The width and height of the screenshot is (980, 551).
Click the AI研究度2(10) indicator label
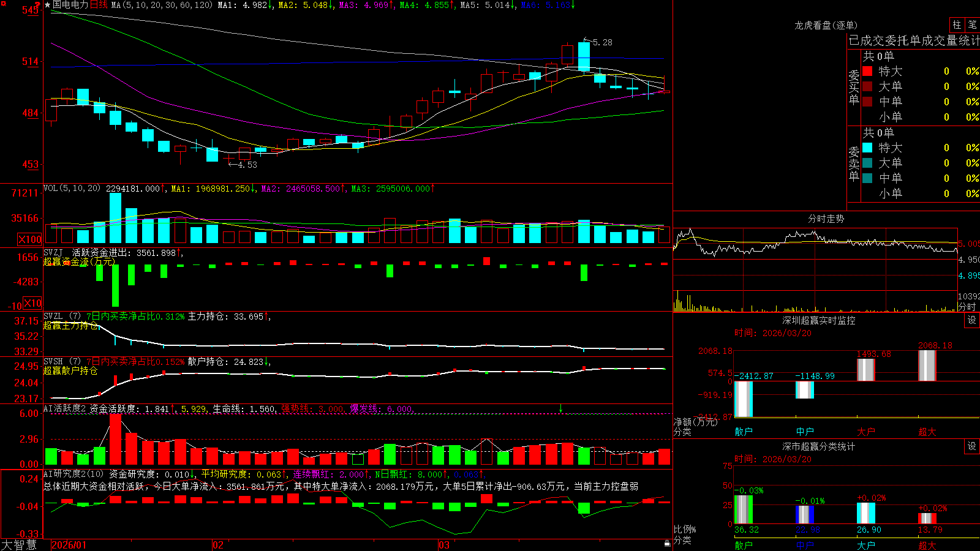tap(73, 474)
